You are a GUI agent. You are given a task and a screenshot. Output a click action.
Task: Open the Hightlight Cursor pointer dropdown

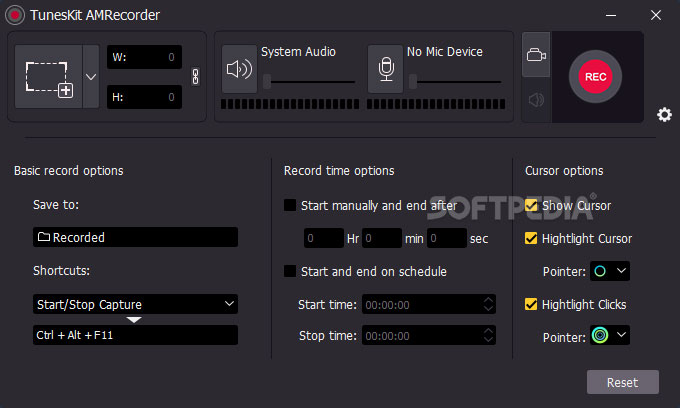610,271
